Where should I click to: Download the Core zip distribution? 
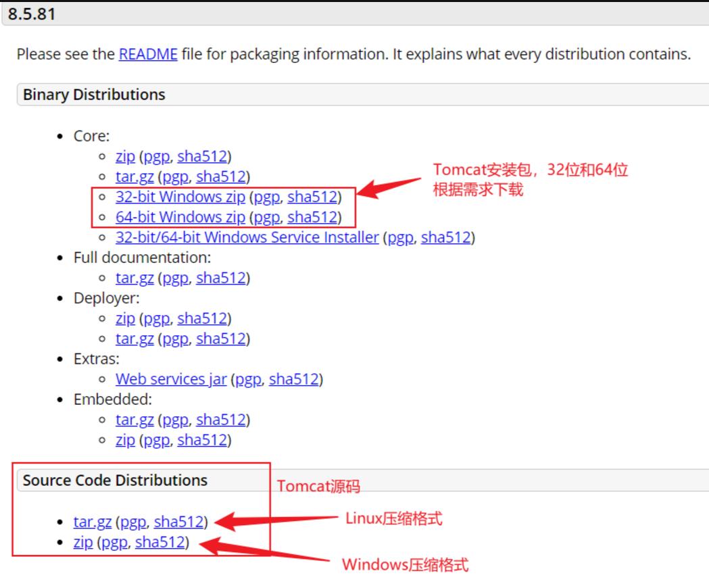125,157
